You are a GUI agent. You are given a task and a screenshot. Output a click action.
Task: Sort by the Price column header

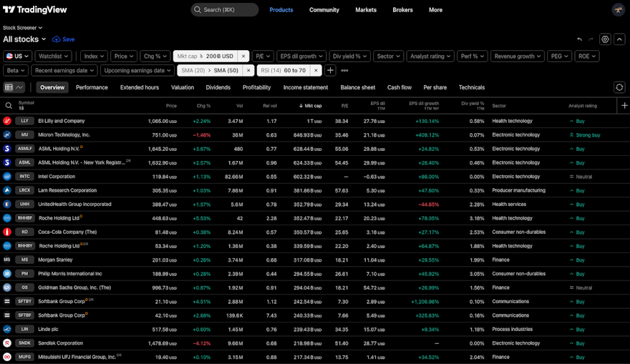pos(171,106)
